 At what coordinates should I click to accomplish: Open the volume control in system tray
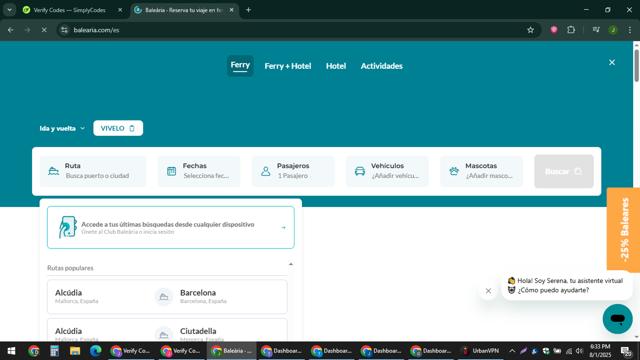579,351
